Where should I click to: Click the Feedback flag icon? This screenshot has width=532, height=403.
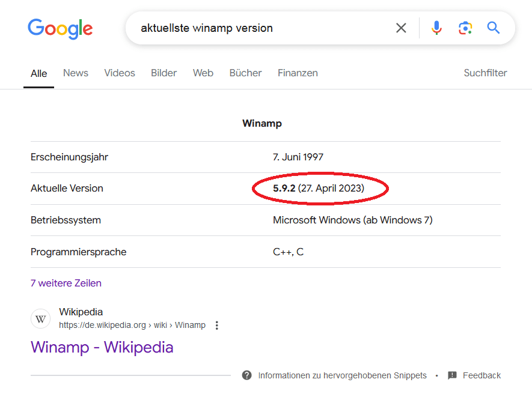point(452,375)
